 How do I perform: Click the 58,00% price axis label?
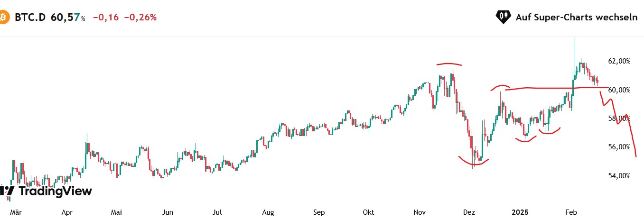click(619, 119)
